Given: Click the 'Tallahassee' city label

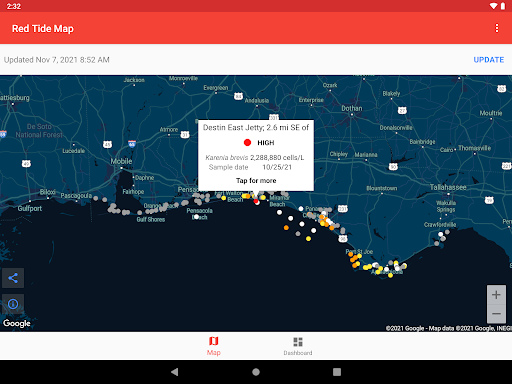Looking at the screenshot, I should coord(448,187).
